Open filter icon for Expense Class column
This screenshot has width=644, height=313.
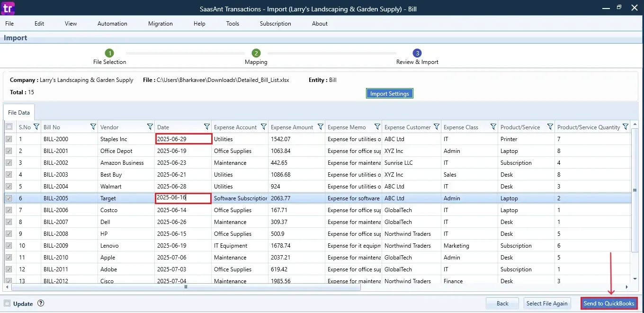point(493,127)
